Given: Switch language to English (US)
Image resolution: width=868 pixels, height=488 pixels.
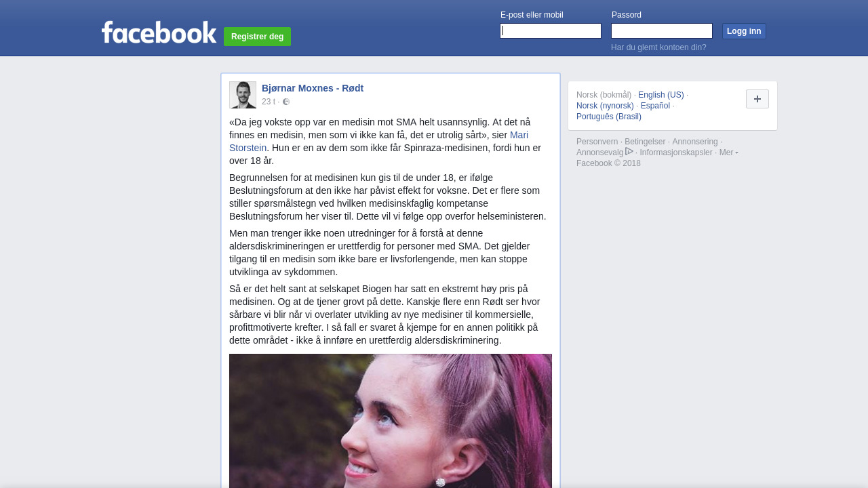Looking at the screenshot, I should 661,95.
